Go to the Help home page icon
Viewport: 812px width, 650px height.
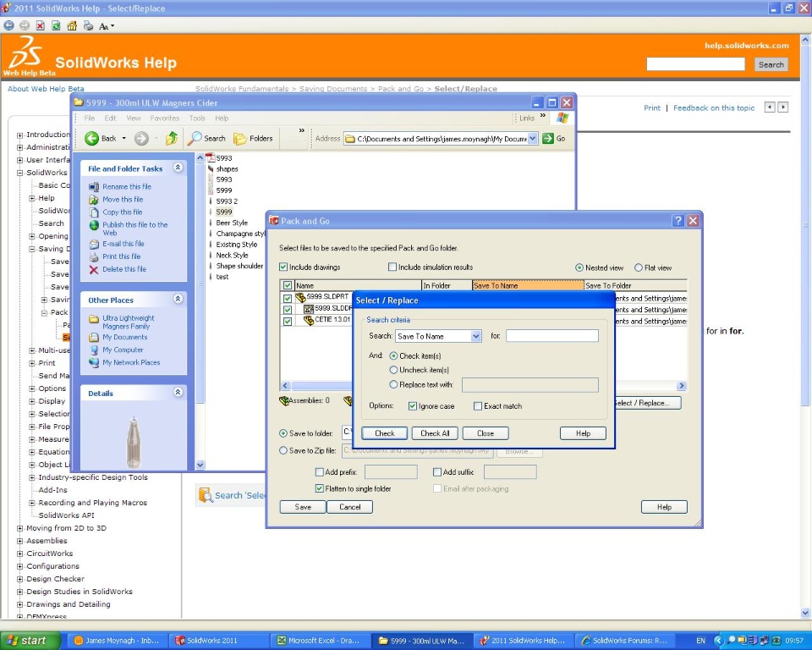[72, 25]
